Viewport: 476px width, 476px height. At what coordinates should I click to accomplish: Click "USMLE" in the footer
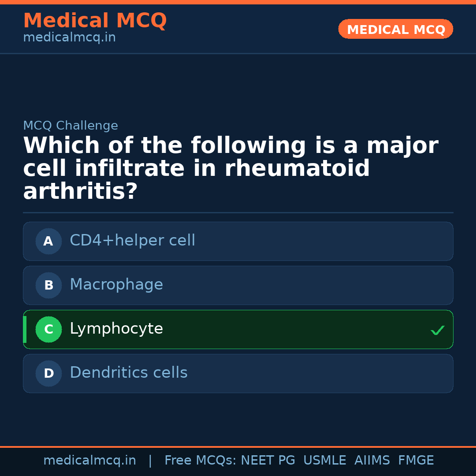pos(325,461)
